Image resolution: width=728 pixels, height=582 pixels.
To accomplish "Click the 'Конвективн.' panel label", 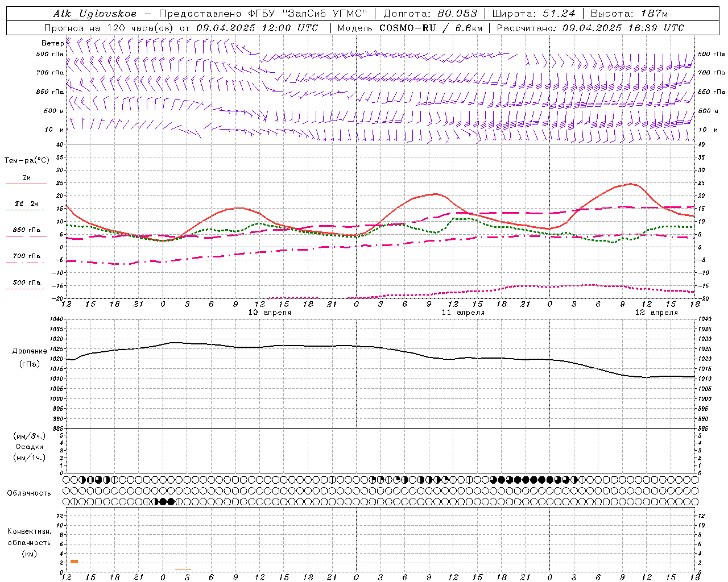I will coord(29,531).
